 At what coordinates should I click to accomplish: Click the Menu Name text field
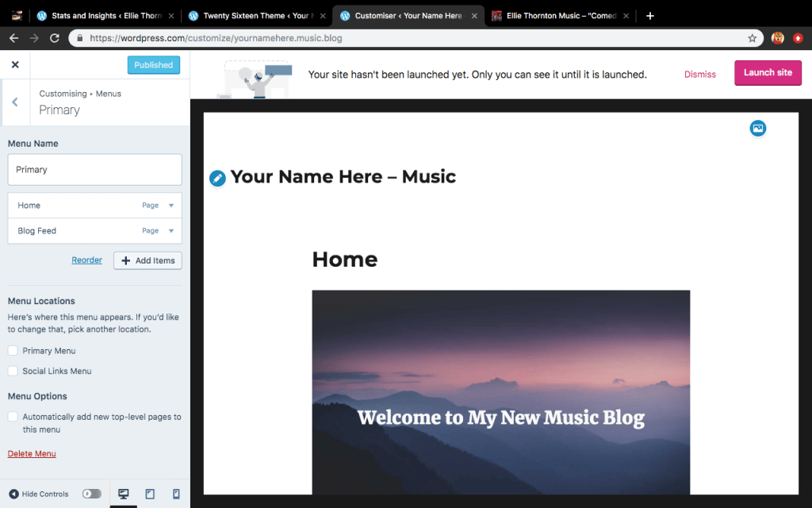point(94,170)
